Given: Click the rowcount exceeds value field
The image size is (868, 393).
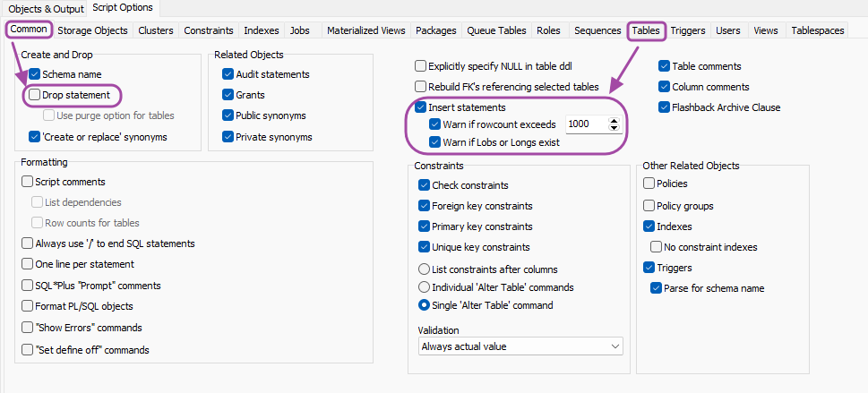Looking at the screenshot, I should point(584,124).
